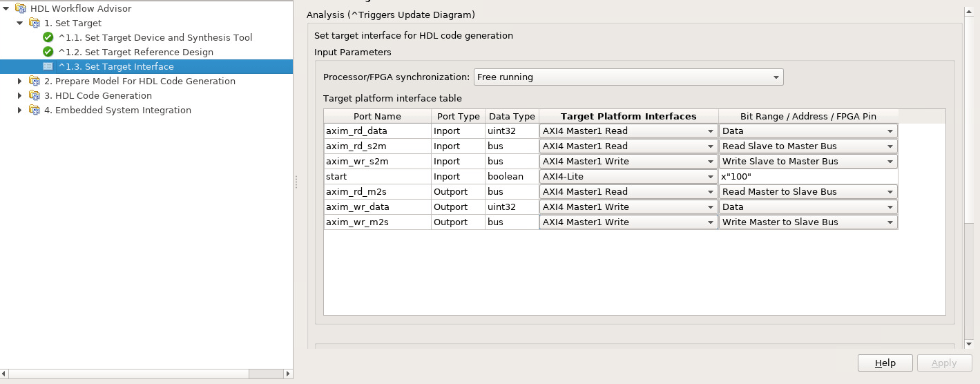Click the right panel vertical scrollbar
Image resolution: width=980 pixels, height=384 pixels.
coord(970,173)
